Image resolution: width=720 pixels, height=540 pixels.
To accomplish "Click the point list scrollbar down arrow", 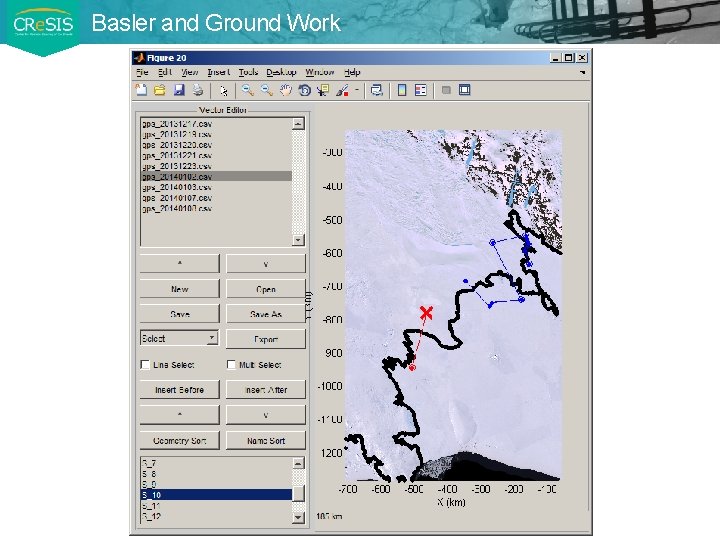I will pyautogui.click(x=298, y=517).
